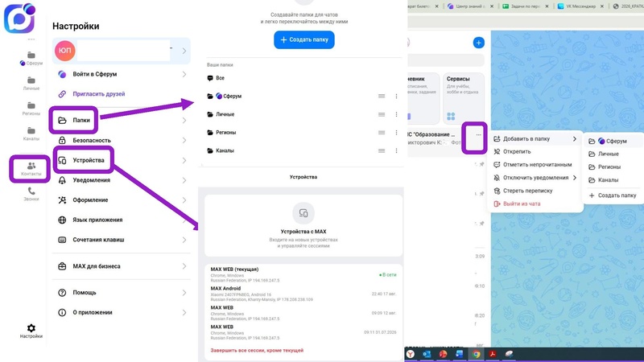Click the reorder handle of the Регионы folder

[x=382, y=133]
